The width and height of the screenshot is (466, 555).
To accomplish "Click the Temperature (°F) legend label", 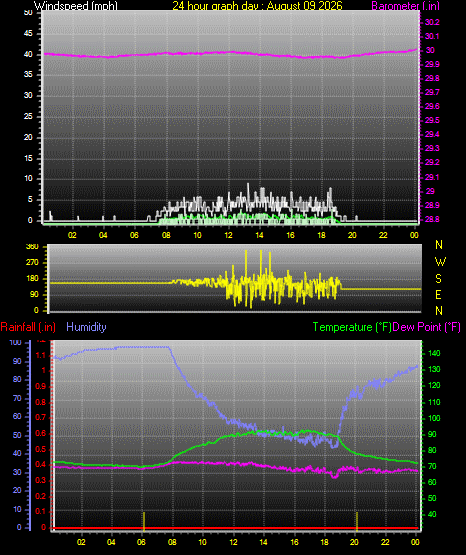I will (x=352, y=327).
